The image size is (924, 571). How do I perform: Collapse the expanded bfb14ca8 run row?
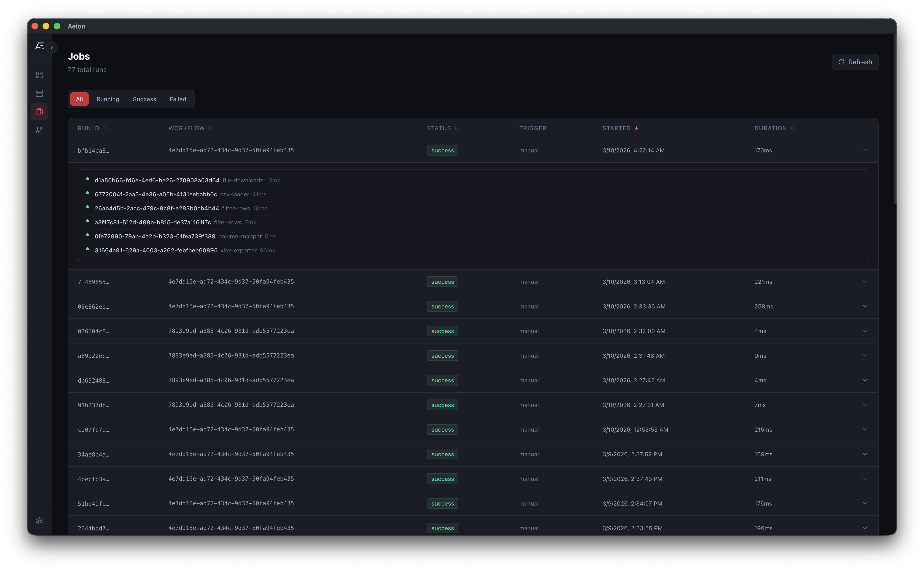pyautogui.click(x=865, y=150)
